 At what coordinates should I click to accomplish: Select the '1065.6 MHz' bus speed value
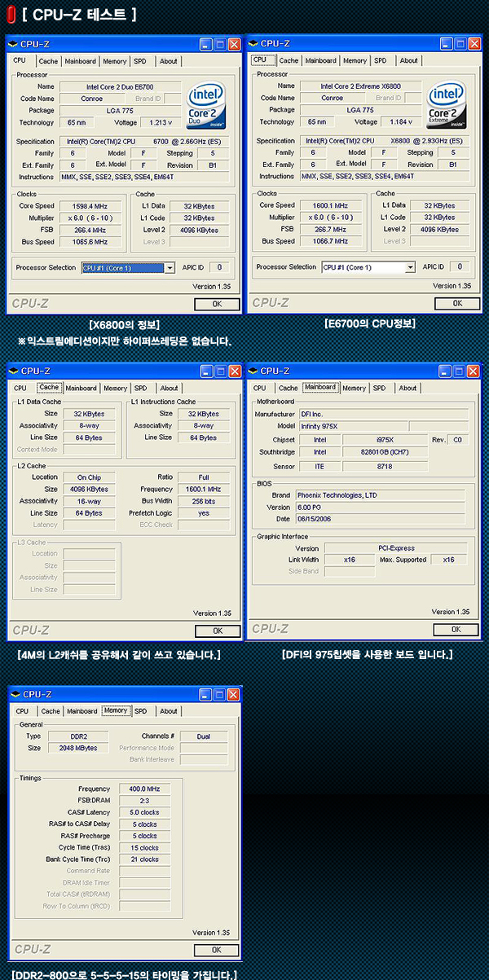86,242
